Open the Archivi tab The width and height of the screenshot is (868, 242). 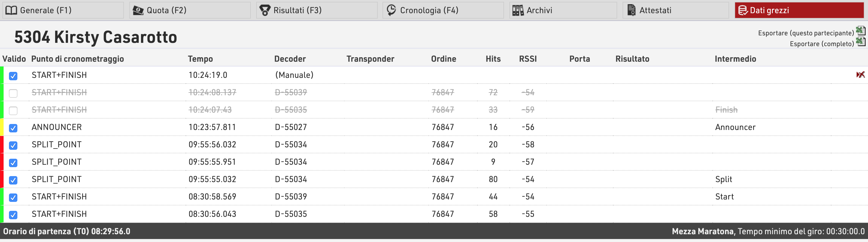(x=563, y=10)
